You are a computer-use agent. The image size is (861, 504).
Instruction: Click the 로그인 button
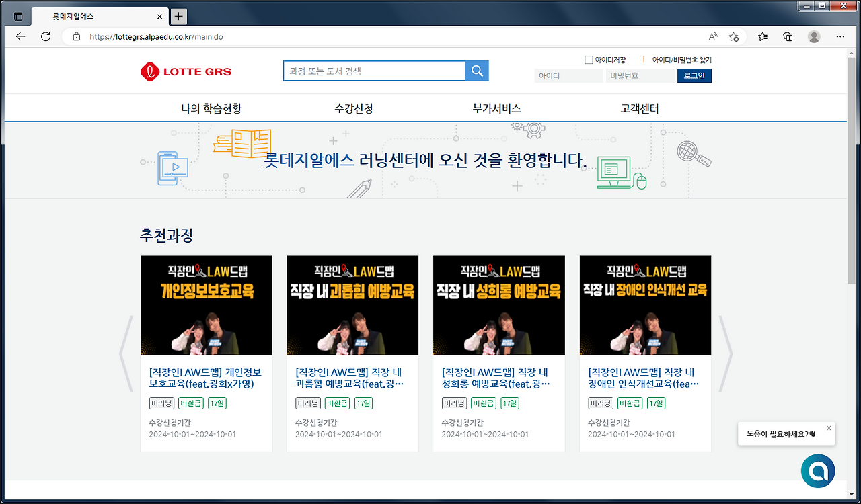pyautogui.click(x=694, y=75)
